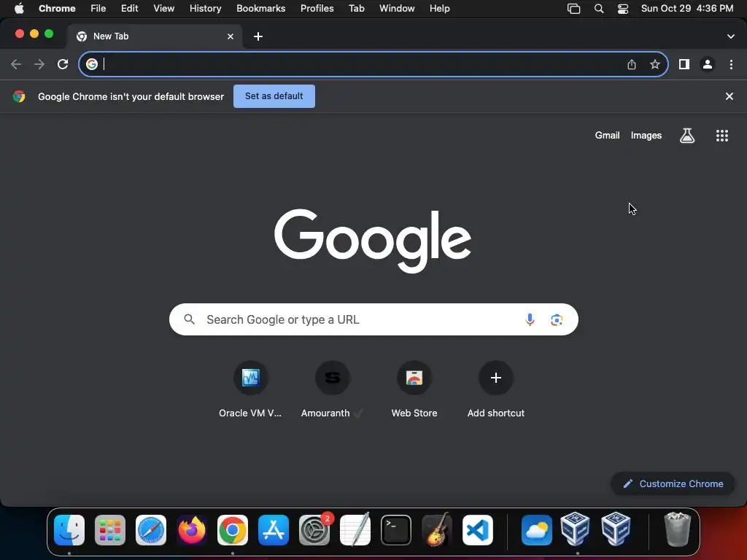Start voice search with the microphone

(x=530, y=319)
